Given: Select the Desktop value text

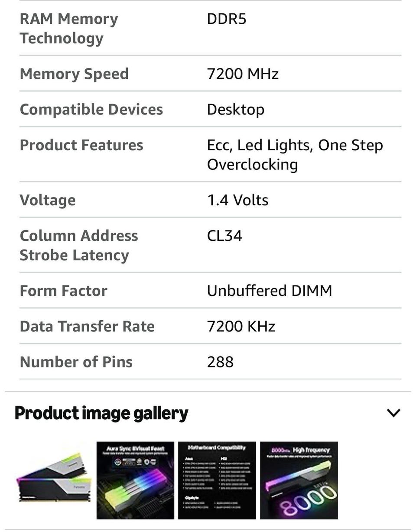Looking at the screenshot, I should pos(235,109).
